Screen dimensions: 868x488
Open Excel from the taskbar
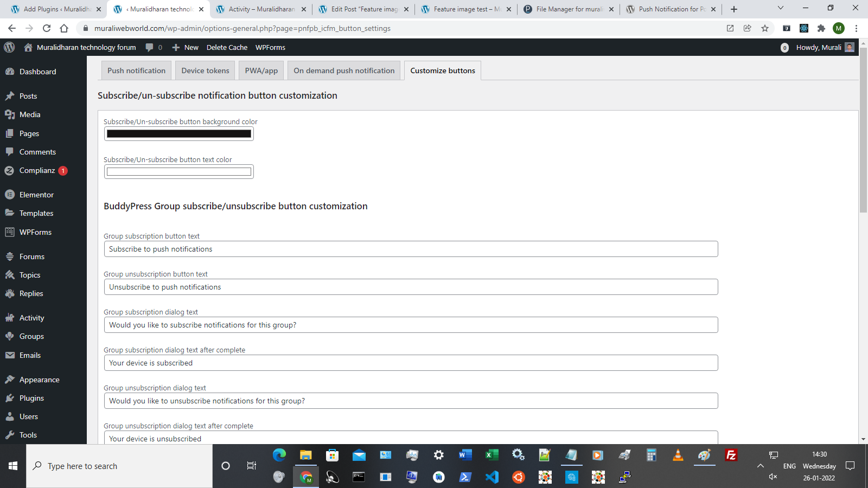pos(492,455)
